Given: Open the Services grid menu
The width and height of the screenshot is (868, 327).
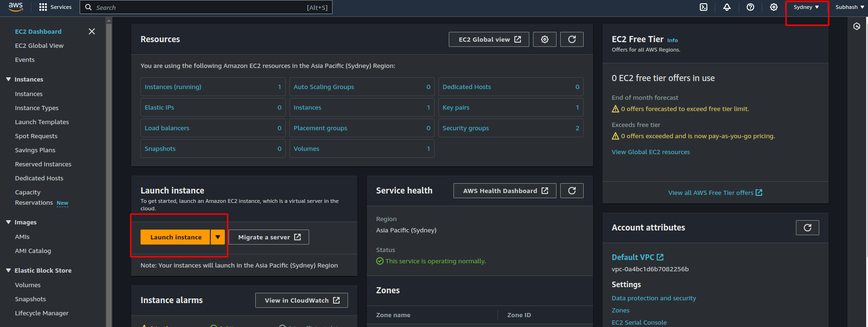Looking at the screenshot, I should point(55,7).
